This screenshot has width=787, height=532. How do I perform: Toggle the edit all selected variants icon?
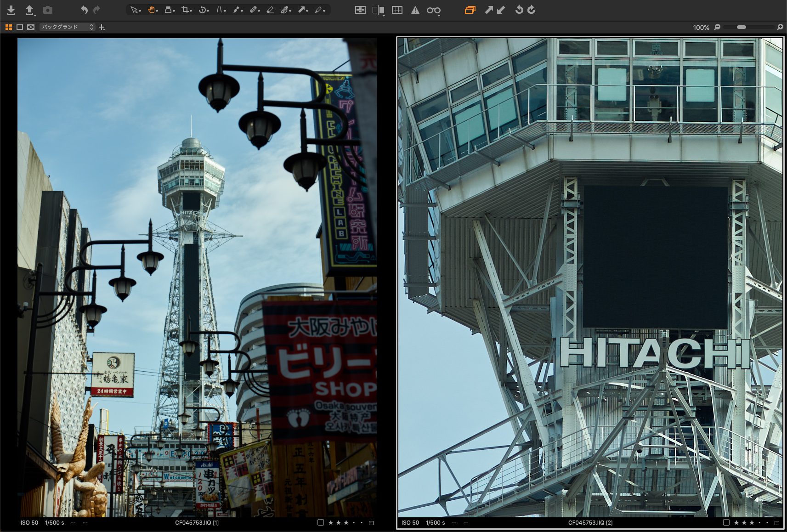pyautogui.click(x=470, y=10)
